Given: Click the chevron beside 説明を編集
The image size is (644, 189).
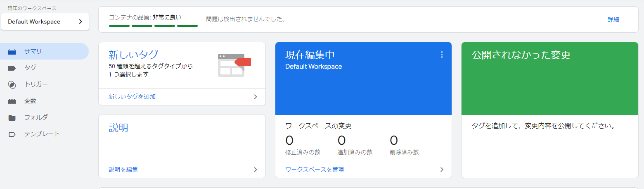Looking at the screenshot, I should tap(256, 170).
